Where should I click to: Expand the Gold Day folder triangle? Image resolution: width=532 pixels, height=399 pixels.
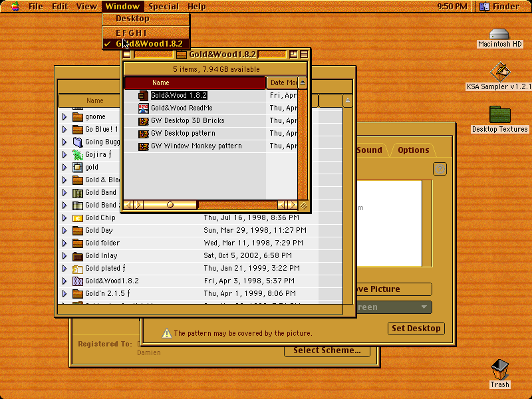[x=65, y=231]
